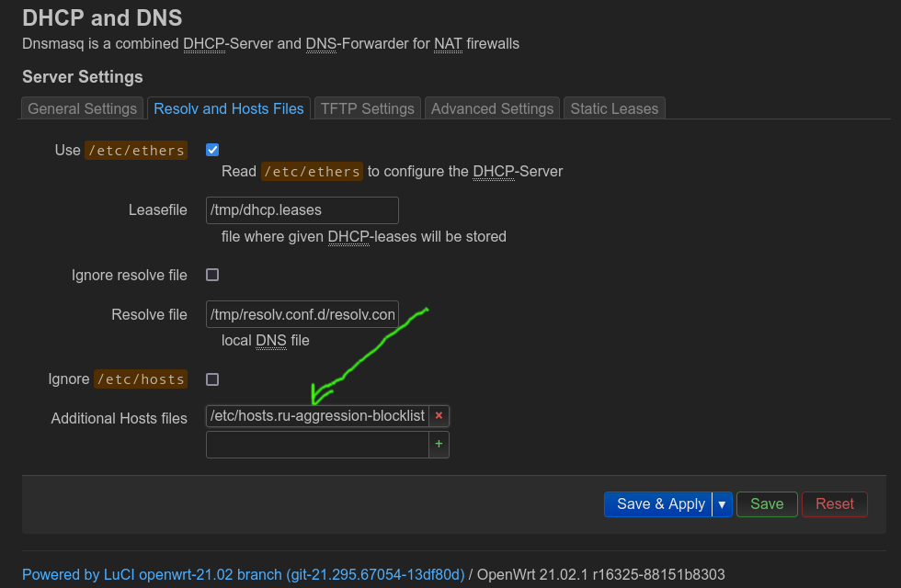The width and height of the screenshot is (901, 588).
Task: Add another Additional Hosts files entry
Action: (x=439, y=445)
